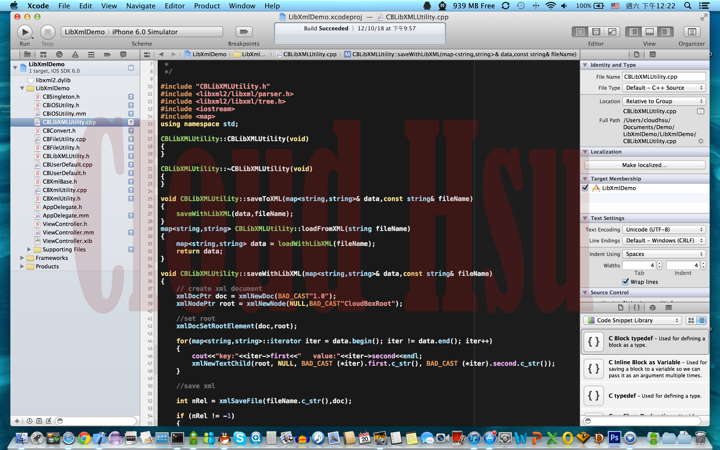
Task: Show the Quick Help inspector
Action: [x=652, y=54]
